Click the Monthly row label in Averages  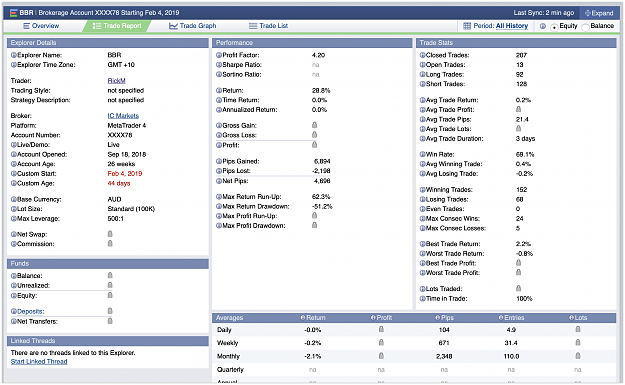point(228,356)
